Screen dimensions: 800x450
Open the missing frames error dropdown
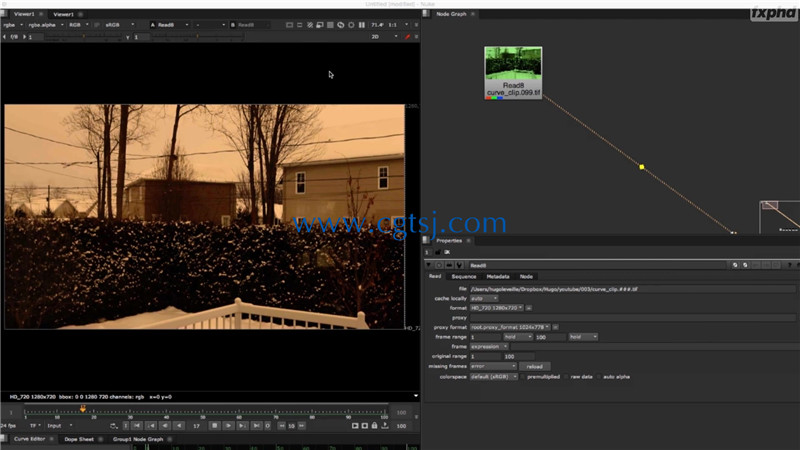pyautogui.click(x=493, y=366)
